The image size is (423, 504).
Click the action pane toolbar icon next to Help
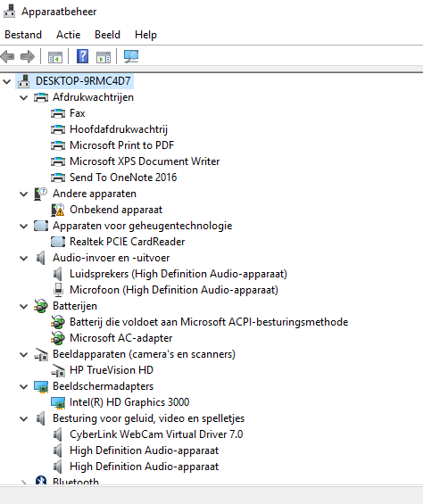point(104,57)
